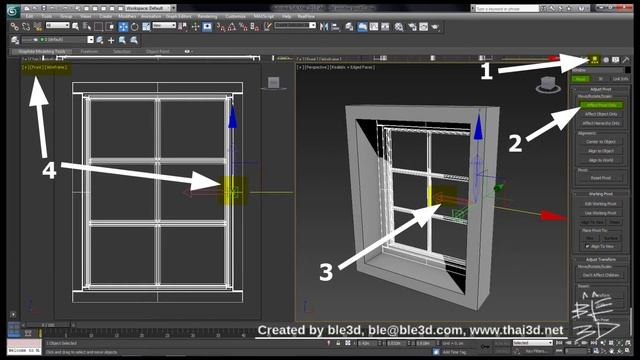Open the Customize menu
This screenshot has height=360, width=640.
tap(235, 16)
